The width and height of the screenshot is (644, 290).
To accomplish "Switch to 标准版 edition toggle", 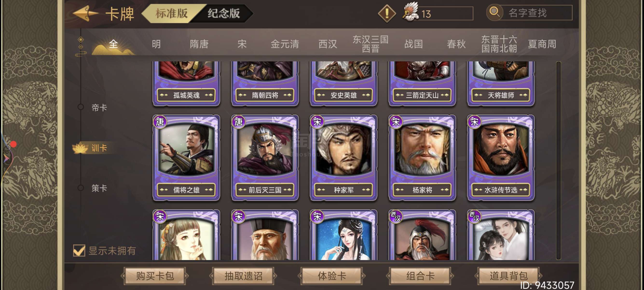I will pos(171,13).
